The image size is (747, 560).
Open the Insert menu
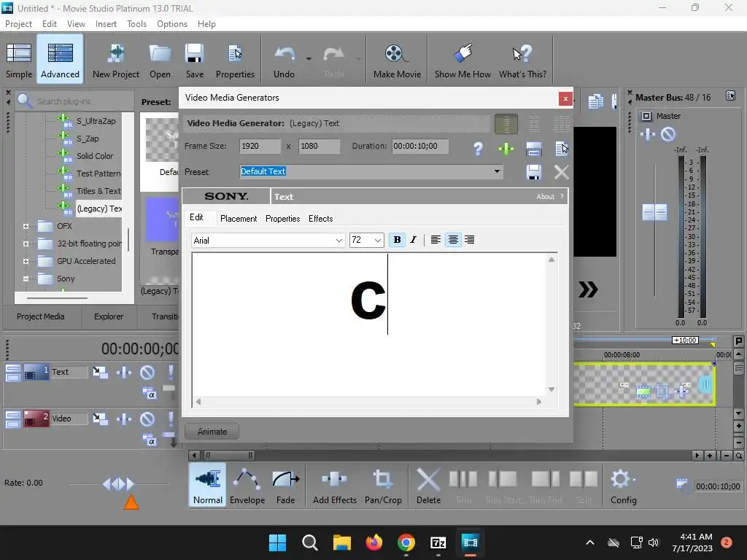[x=106, y=24]
